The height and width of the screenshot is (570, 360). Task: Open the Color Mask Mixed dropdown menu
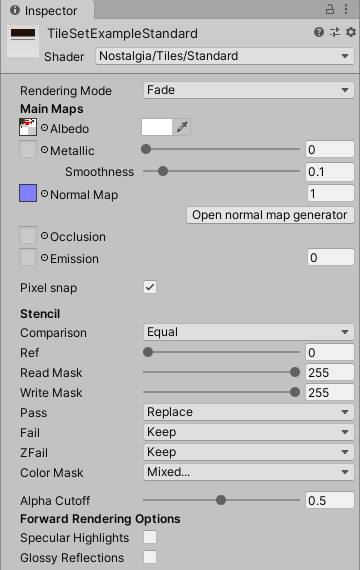[249, 472]
